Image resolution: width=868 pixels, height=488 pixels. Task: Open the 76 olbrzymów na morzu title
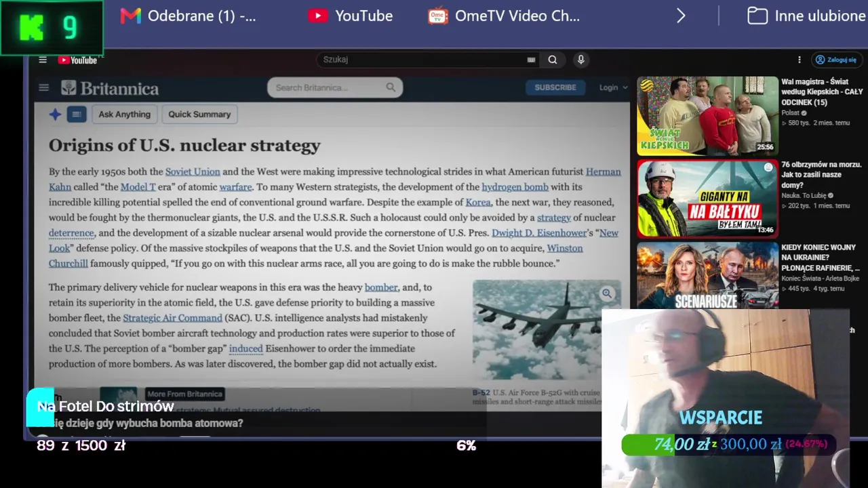pos(821,175)
